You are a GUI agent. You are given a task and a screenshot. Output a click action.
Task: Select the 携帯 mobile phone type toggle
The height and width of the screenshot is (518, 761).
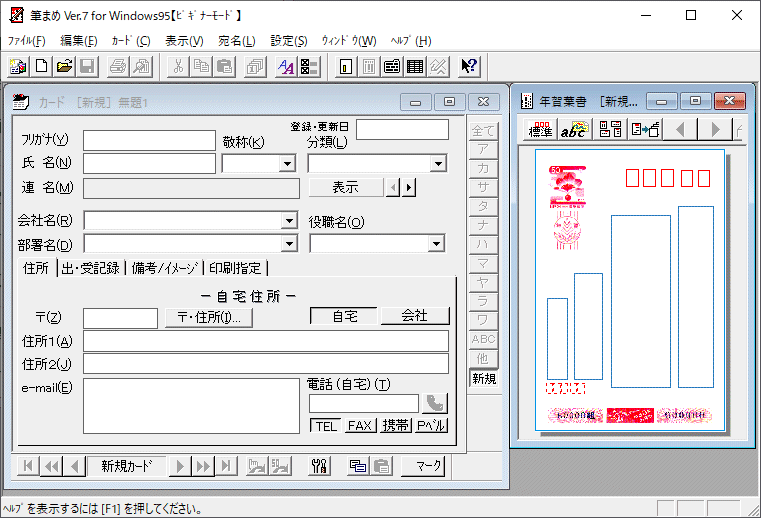[x=396, y=426]
